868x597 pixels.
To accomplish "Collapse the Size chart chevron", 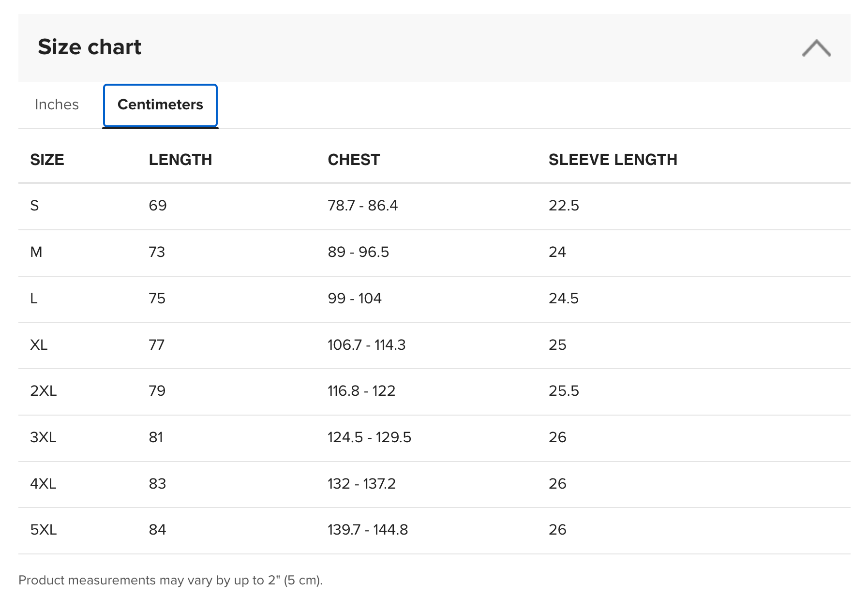I will [x=816, y=48].
